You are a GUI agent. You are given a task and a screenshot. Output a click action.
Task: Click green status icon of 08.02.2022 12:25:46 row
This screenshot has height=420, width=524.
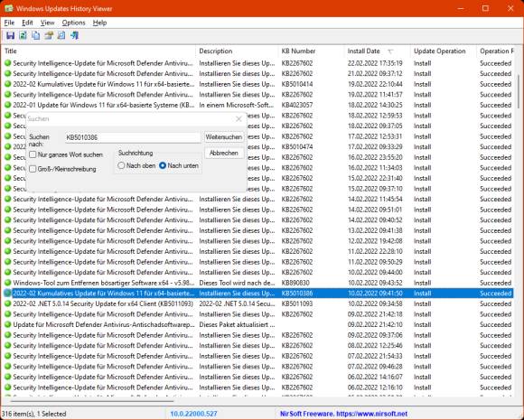click(8, 346)
